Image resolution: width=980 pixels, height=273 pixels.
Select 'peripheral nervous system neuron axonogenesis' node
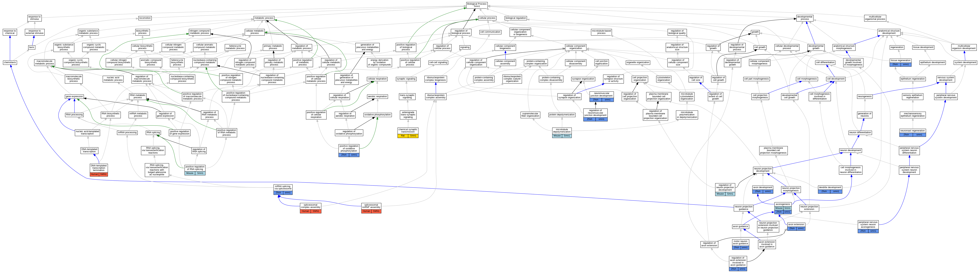[x=868, y=227]
